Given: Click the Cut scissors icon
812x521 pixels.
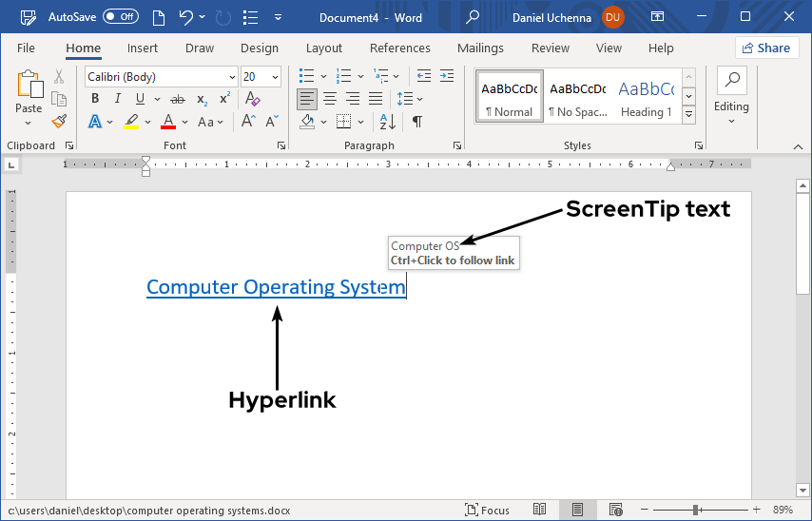Looking at the screenshot, I should pyautogui.click(x=59, y=77).
